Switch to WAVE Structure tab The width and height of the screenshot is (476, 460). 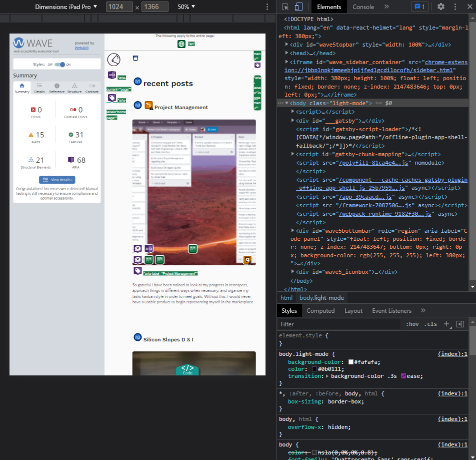pos(74,88)
